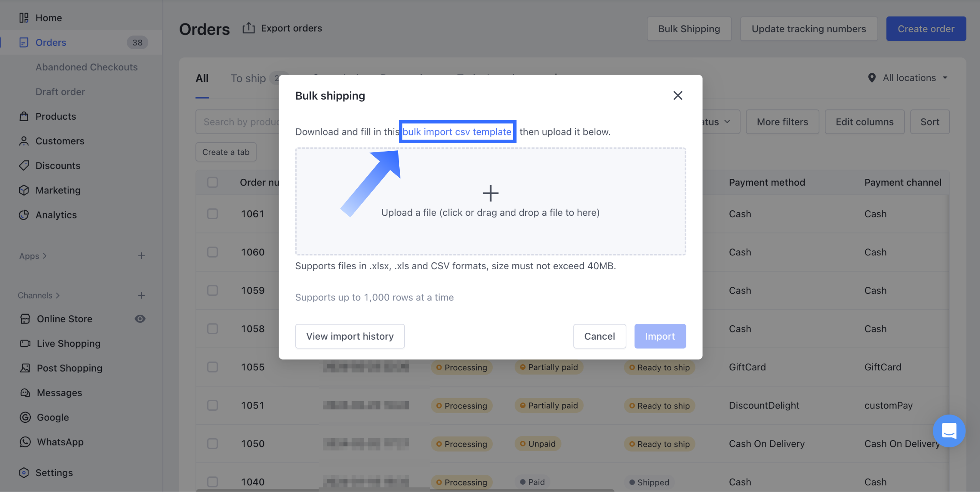Open the bulk import csv template link
This screenshot has width=980, height=492.
(x=457, y=132)
